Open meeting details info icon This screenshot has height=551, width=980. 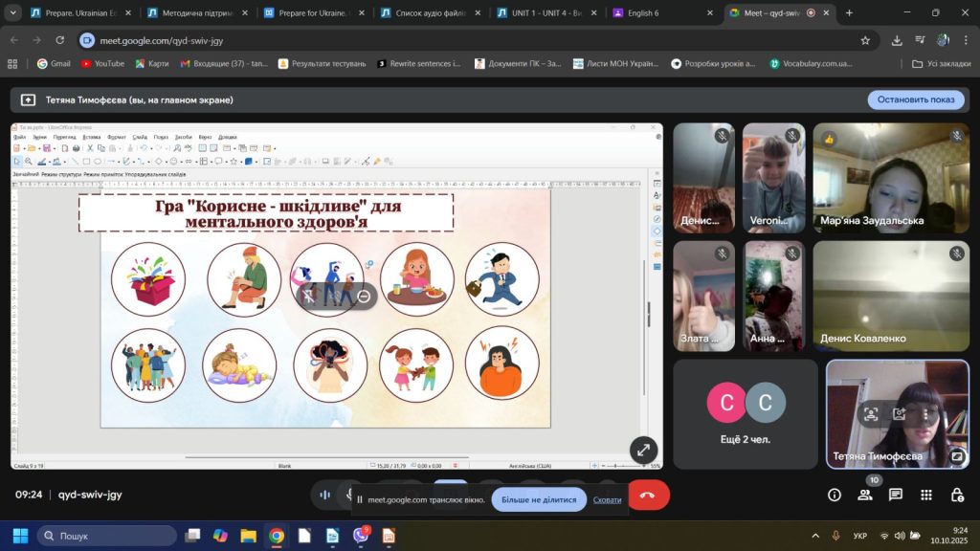tap(834, 495)
